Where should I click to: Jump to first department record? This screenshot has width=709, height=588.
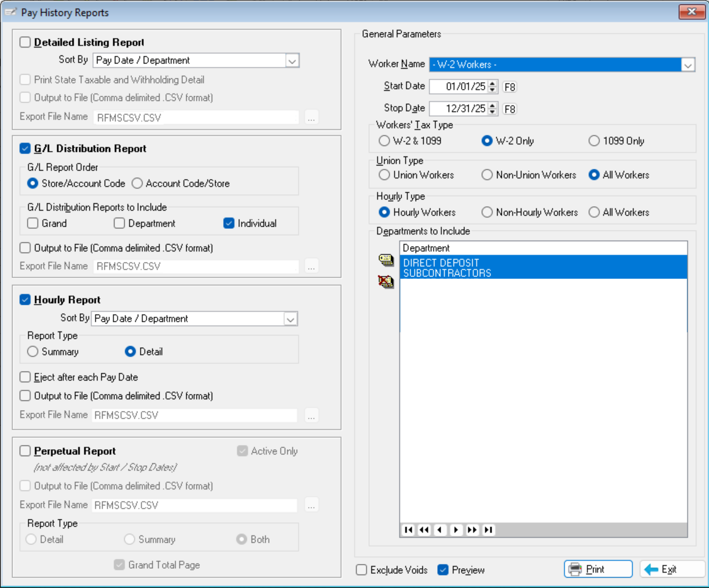[x=408, y=530]
